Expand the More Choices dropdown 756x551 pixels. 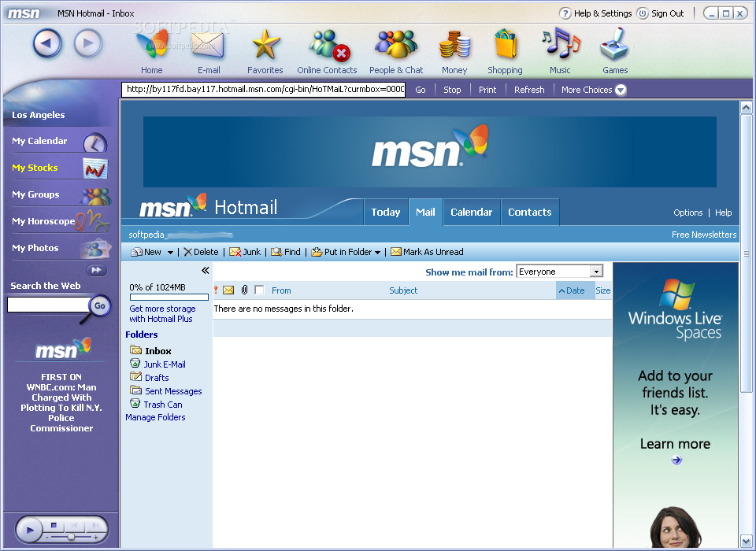click(621, 90)
